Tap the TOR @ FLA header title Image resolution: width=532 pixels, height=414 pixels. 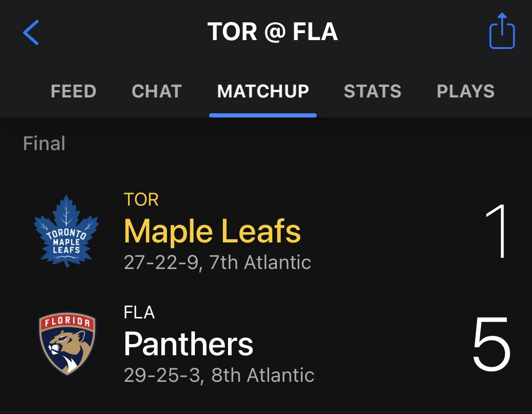272,32
